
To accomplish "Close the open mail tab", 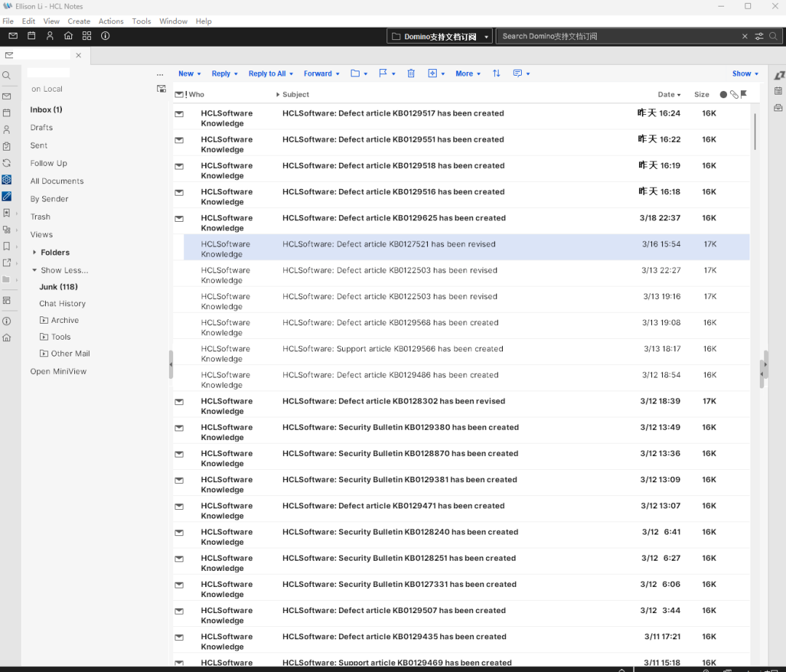I will tap(78, 55).
